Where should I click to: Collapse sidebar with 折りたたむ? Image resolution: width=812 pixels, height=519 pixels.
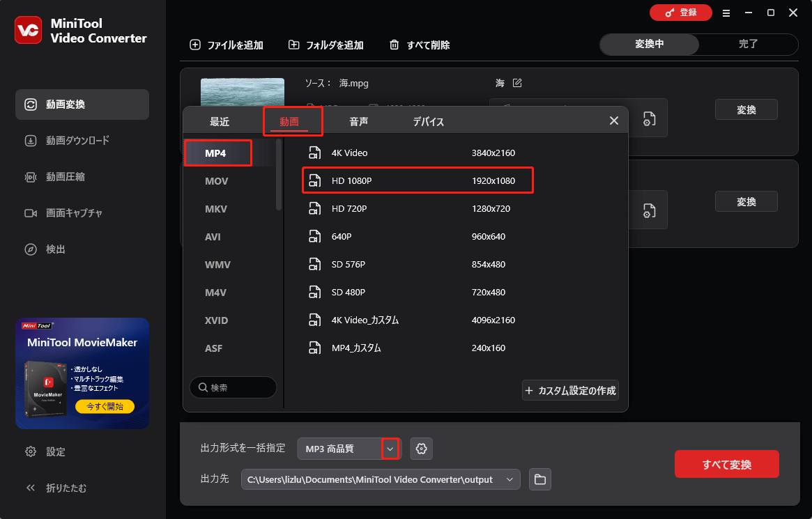56,488
